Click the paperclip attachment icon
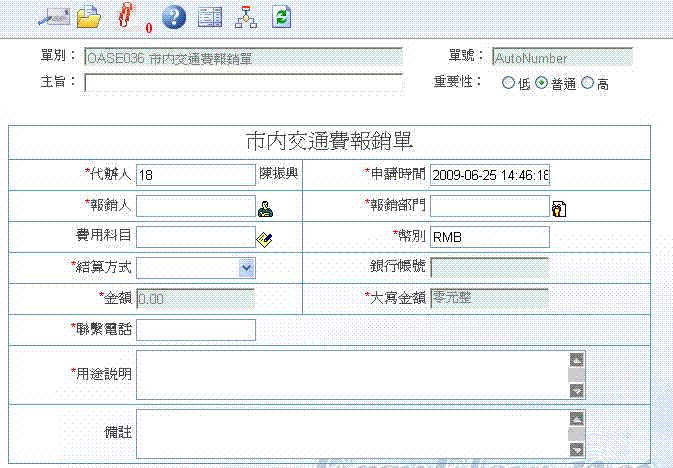Image resolution: width=673 pixels, height=468 pixels. [125, 16]
